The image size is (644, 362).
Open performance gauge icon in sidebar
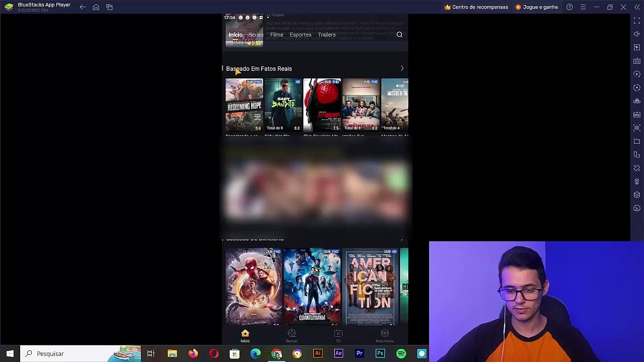tap(637, 208)
